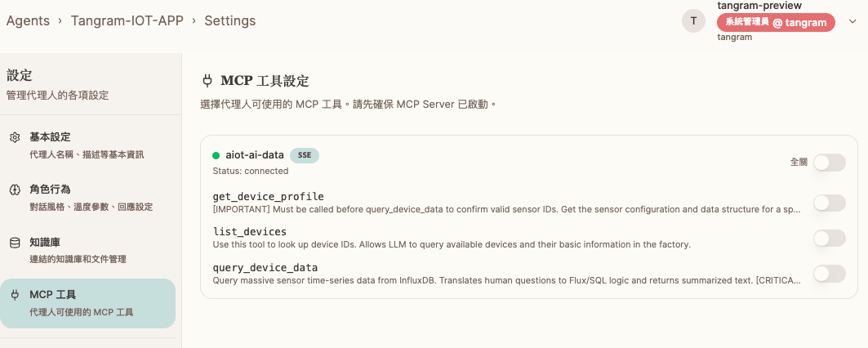Toggle the 全關 master switch
Viewport: 868px width, 348px height.
coord(829,163)
